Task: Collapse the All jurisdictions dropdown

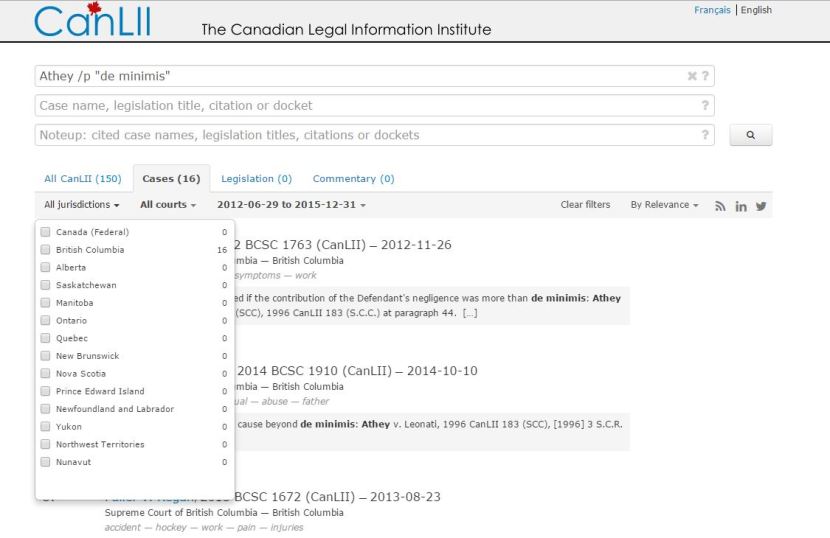Action: click(82, 205)
